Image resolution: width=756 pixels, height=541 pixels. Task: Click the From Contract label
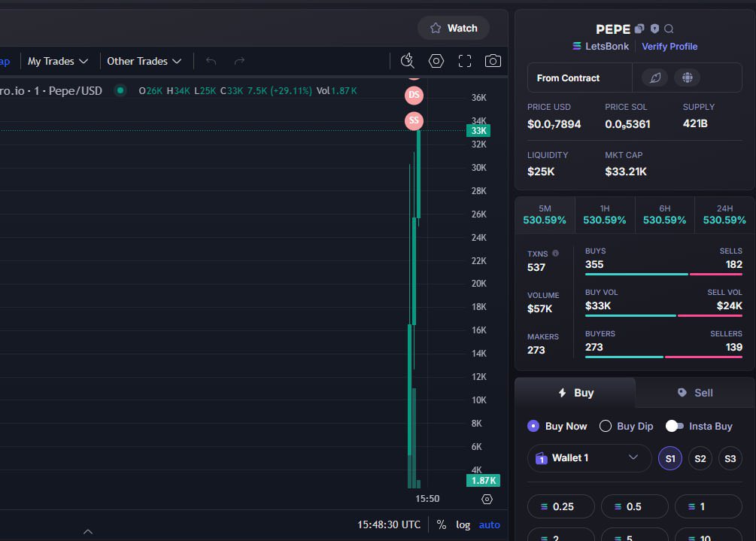568,78
